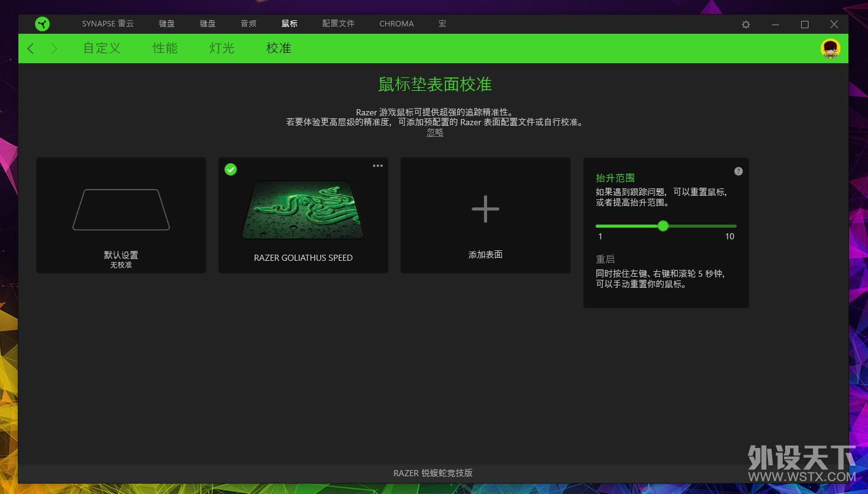Viewport: 868px width, 494px height.
Task: Select the 校准 subtab
Action: [x=278, y=48]
